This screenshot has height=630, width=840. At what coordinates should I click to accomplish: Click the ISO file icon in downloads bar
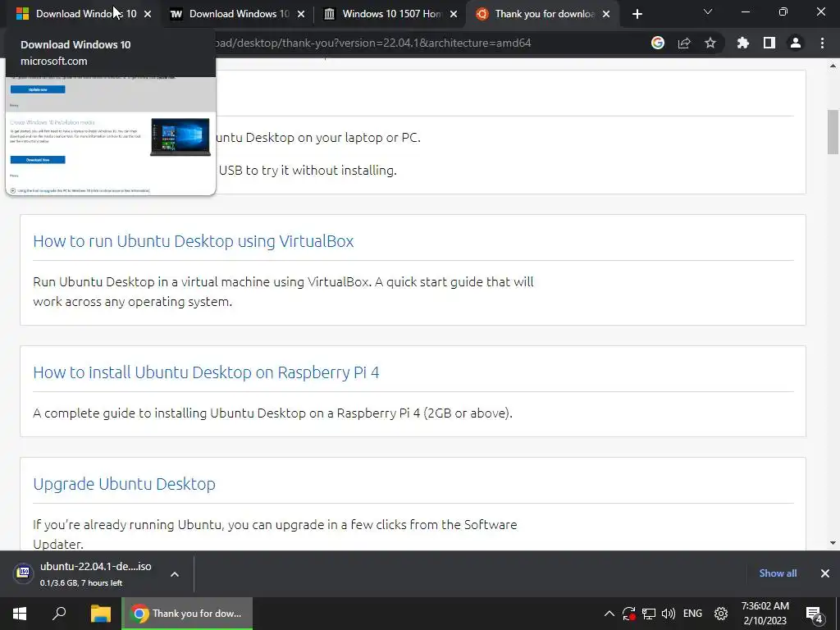click(23, 573)
